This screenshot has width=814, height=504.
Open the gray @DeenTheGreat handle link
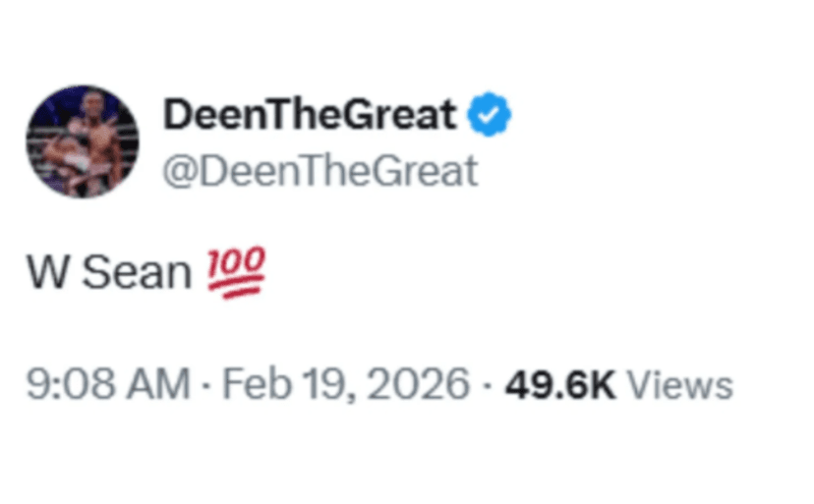pos(320,172)
